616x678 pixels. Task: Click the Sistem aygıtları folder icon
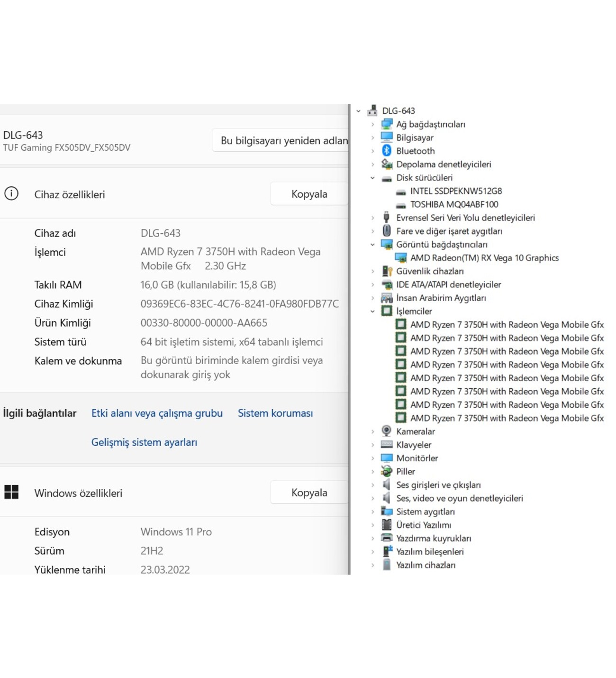coord(387,511)
